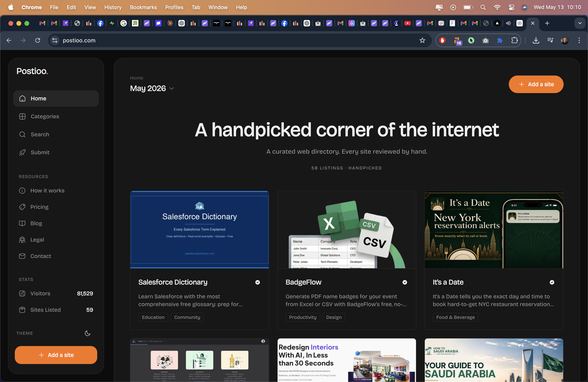Open macOS Control Center
The height and width of the screenshot is (382, 588).
click(511, 7)
